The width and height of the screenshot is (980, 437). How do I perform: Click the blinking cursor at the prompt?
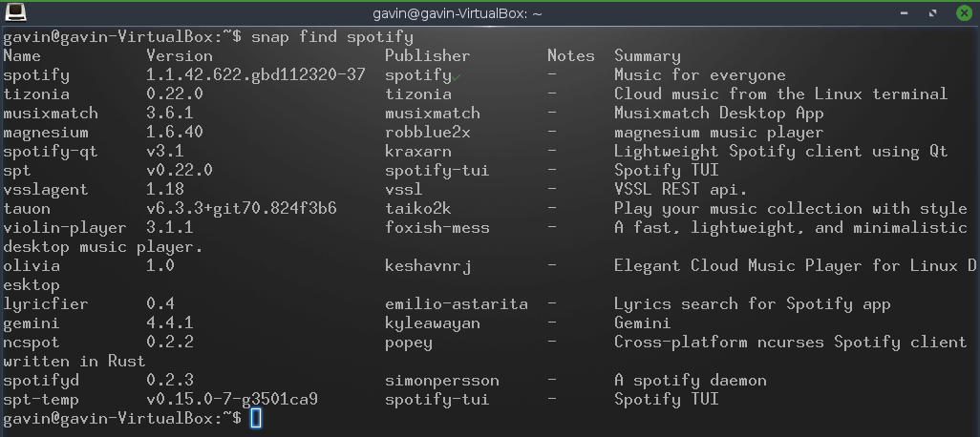[256, 418]
